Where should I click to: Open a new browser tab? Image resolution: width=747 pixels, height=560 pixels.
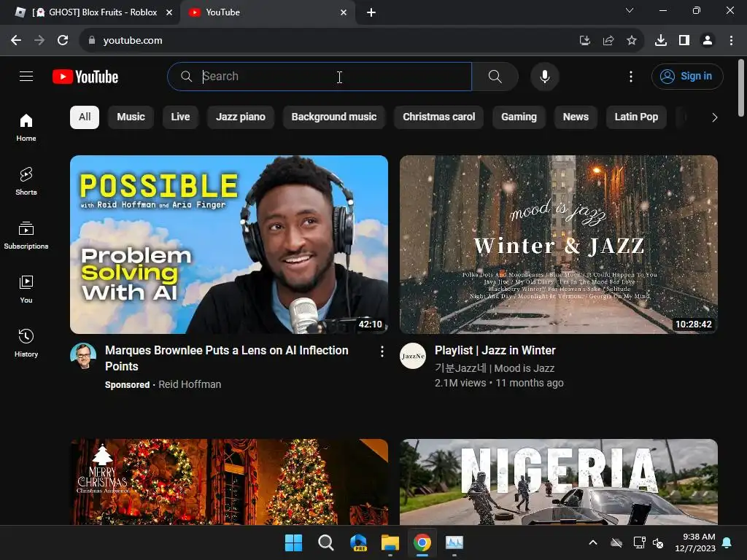pos(371,12)
